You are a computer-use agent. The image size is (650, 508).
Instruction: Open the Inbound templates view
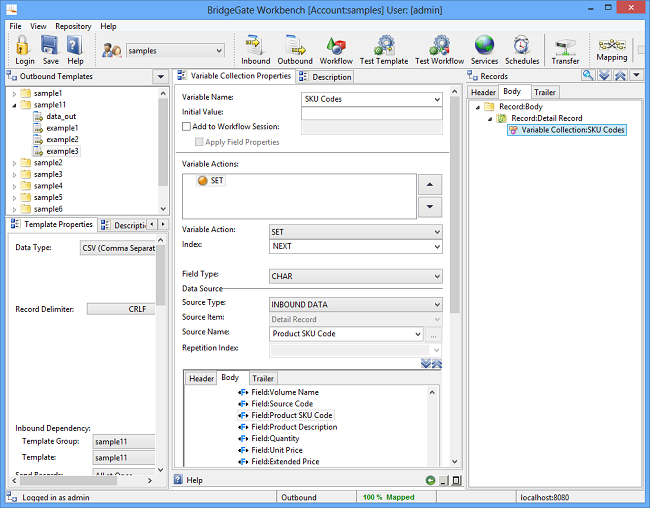tap(255, 48)
